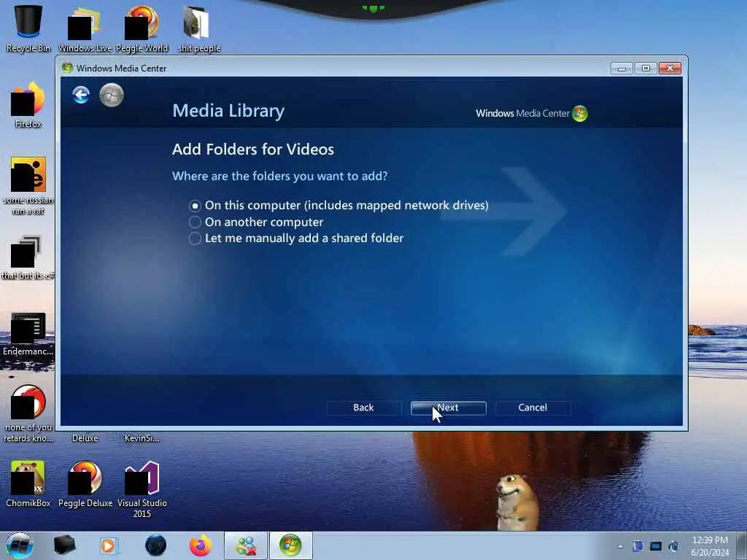The width and height of the screenshot is (747, 560).
Task: Select the 'some russian ran a rat' icon
Action: [28, 186]
